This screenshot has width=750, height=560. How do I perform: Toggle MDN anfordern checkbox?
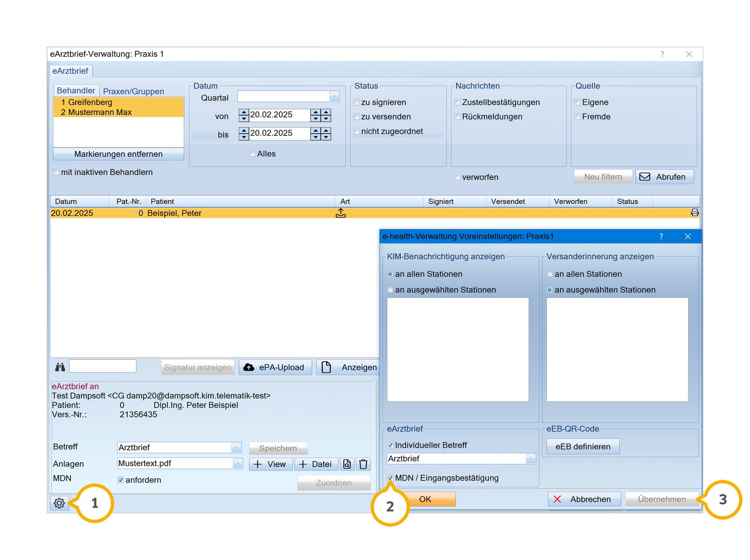[121, 480]
